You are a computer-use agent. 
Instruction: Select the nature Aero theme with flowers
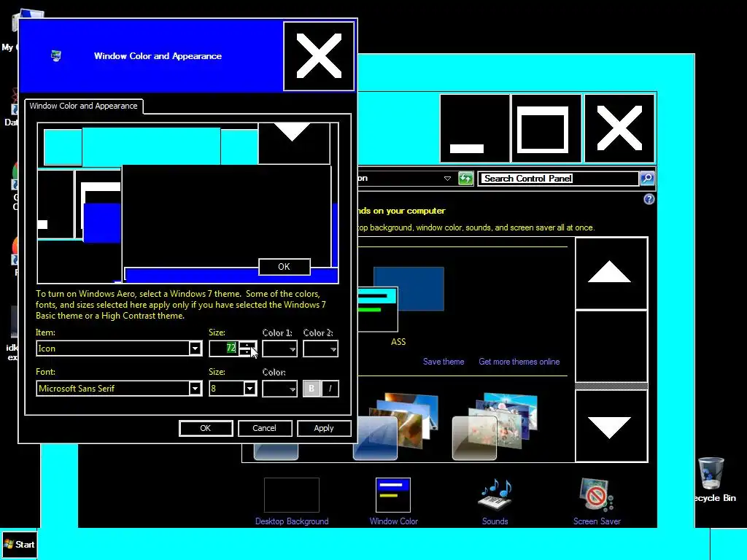[495, 426]
